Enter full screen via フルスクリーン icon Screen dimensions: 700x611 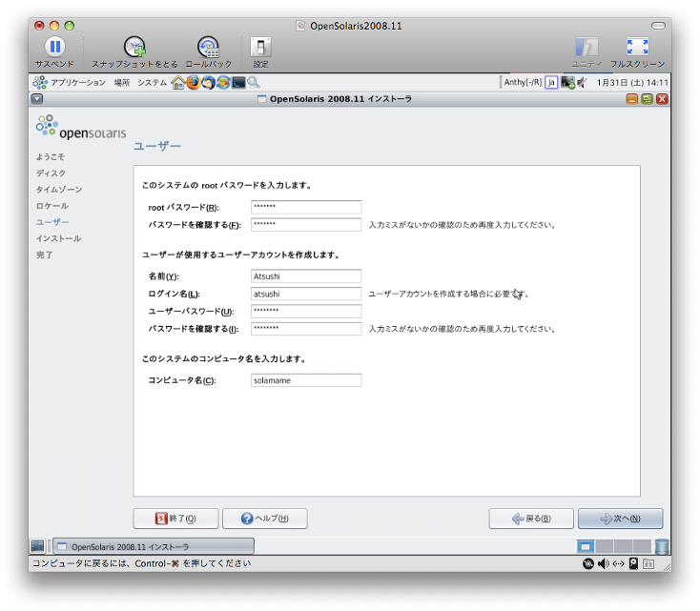(637, 47)
